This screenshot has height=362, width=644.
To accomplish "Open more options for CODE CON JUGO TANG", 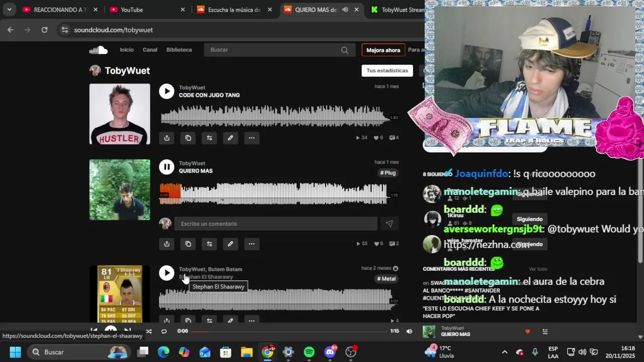I will [x=252, y=138].
